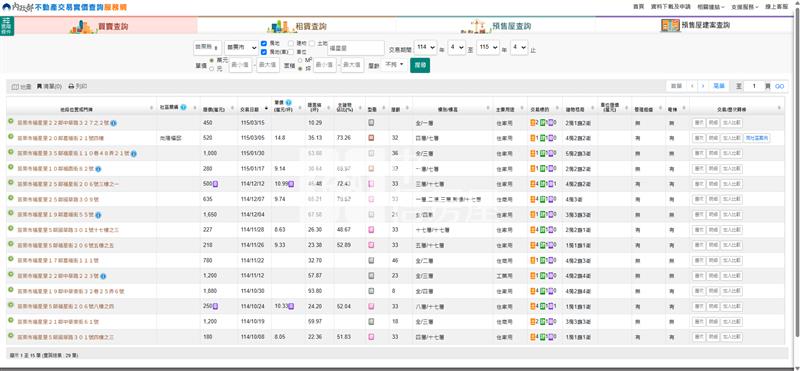800x371 pixels.
Task: Check the 車位 checkbox
Action: pos(291,52)
